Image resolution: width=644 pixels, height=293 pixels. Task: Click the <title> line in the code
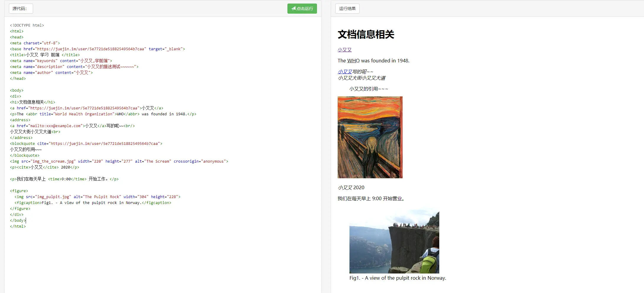45,55
